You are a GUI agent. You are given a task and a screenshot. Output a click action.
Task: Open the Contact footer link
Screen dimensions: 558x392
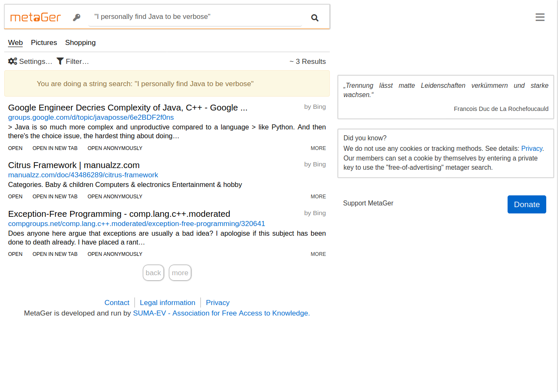click(x=117, y=303)
